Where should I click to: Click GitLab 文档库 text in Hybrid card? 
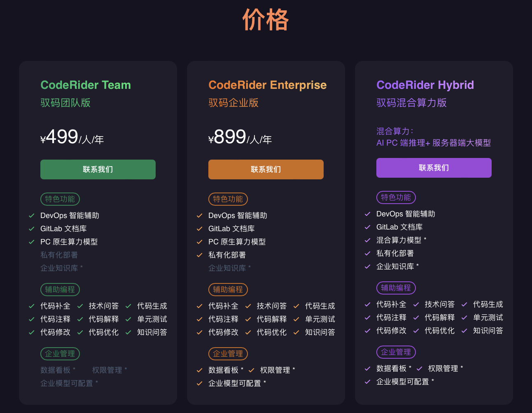click(x=399, y=227)
